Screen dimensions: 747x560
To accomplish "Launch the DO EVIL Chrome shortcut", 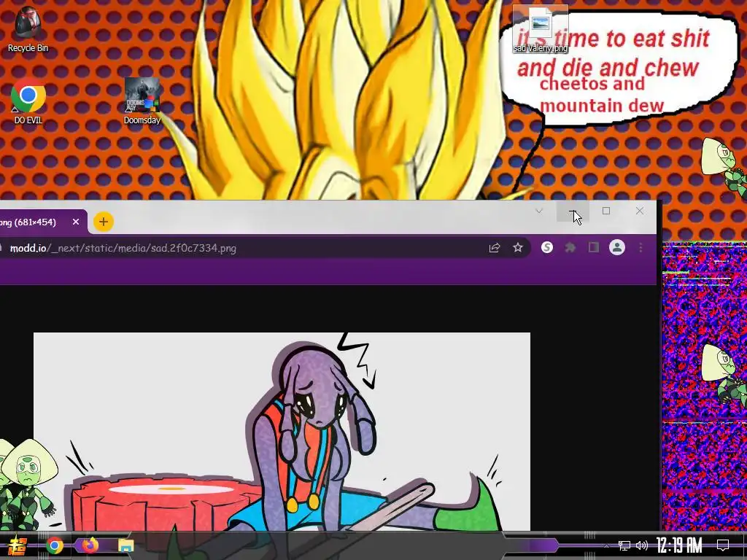I will (28, 101).
